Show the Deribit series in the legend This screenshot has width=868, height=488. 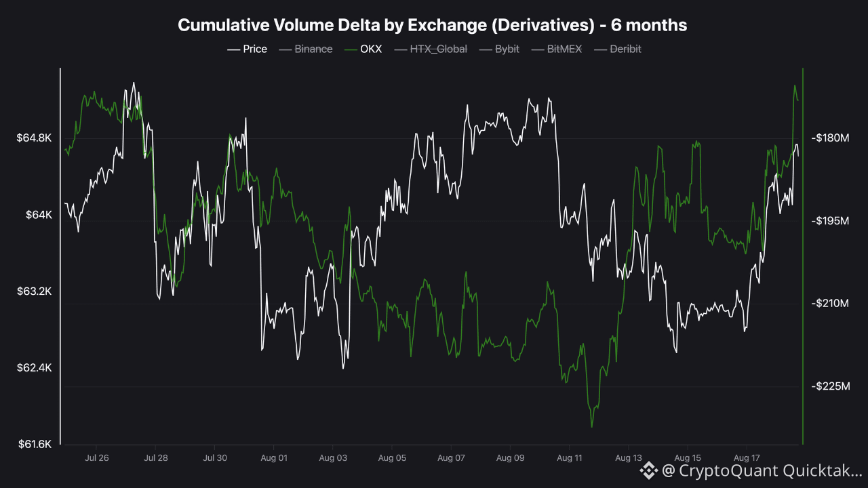click(x=617, y=49)
